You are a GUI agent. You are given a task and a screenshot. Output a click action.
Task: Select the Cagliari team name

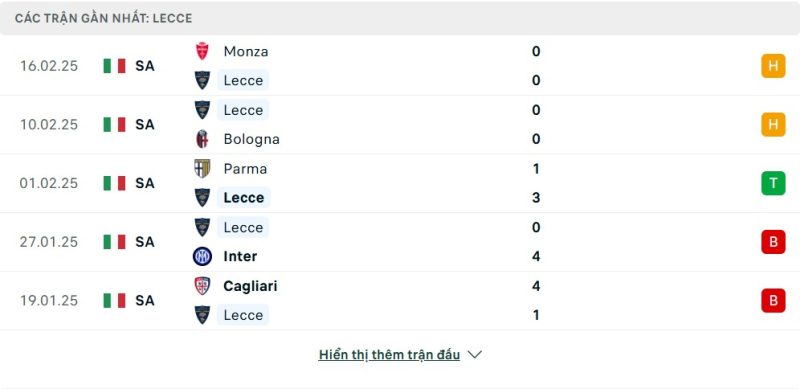click(x=250, y=286)
